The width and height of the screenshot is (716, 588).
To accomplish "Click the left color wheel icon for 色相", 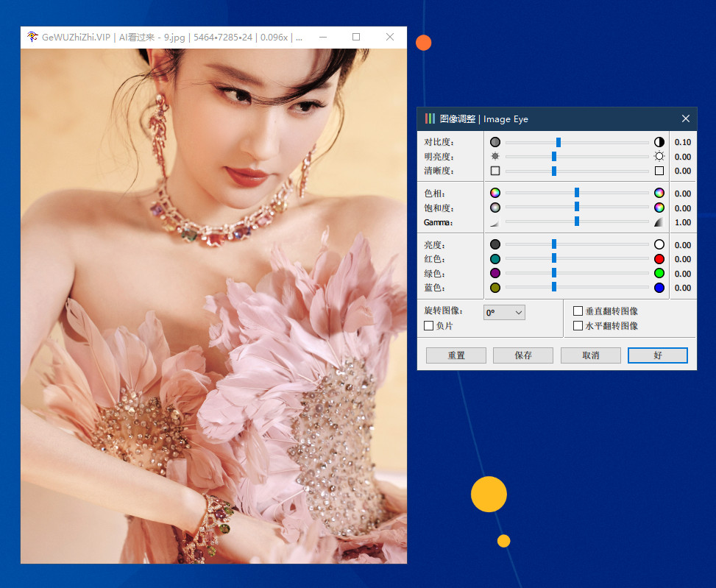I will 495,193.
